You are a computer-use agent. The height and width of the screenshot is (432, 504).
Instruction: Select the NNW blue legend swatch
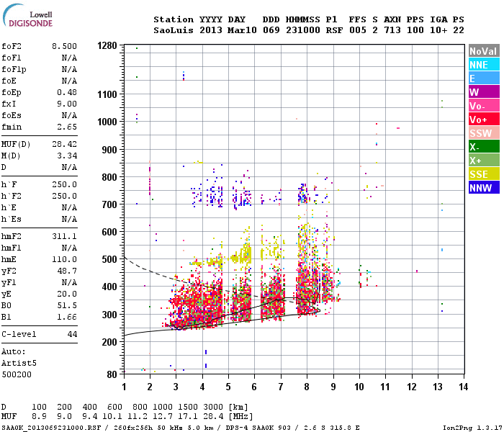(x=484, y=188)
